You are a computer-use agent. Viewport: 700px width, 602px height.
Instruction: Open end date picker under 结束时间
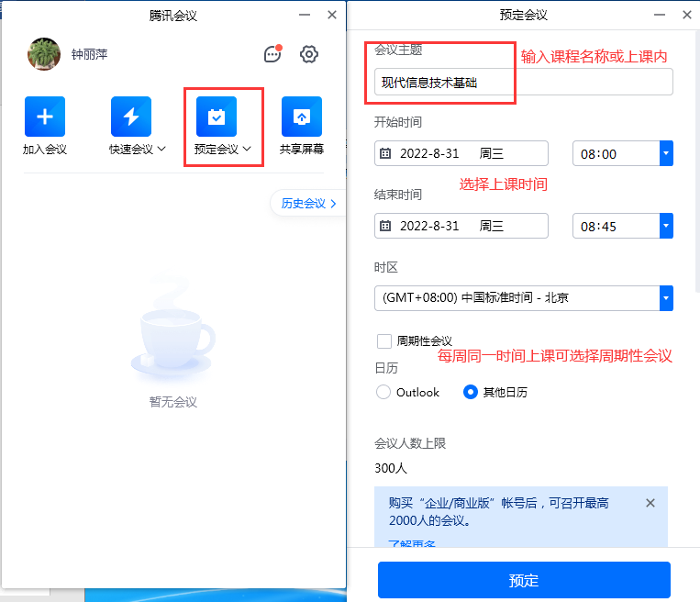[461, 226]
